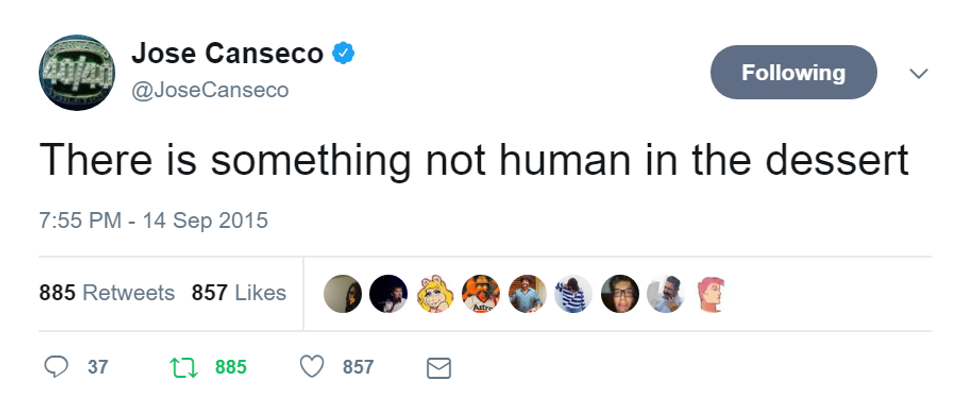Open Jose Canseco's profile picture
This screenshot has width=980, height=417.
(76, 73)
